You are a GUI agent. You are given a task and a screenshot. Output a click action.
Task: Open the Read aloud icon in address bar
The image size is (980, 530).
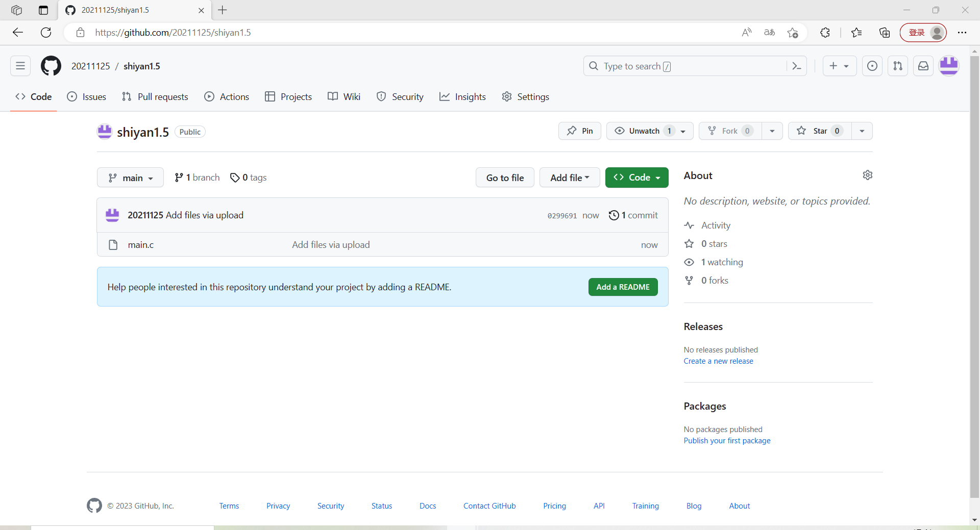pos(747,33)
